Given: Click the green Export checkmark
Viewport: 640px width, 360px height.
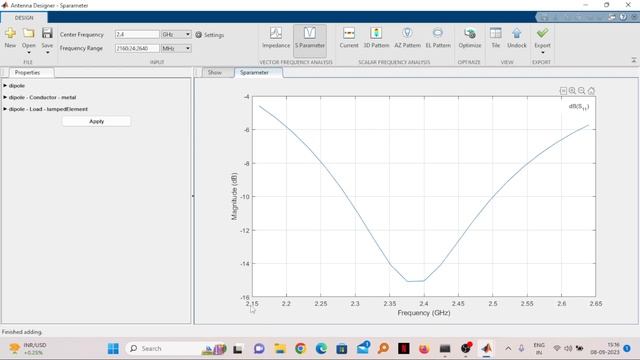Looking at the screenshot, I should click(x=542, y=33).
